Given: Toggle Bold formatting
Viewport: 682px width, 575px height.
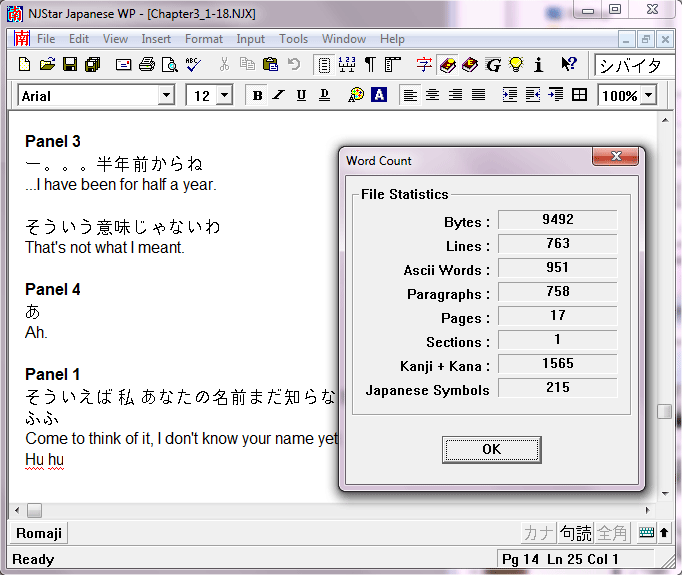Looking at the screenshot, I should point(257,95).
